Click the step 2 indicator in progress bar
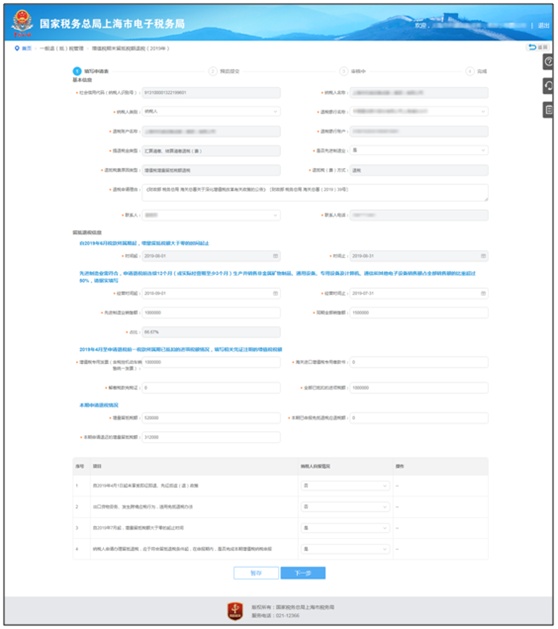Image resolution: width=558 pixels, height=629 pixels. pyautogui.click(x=213, y=71)
